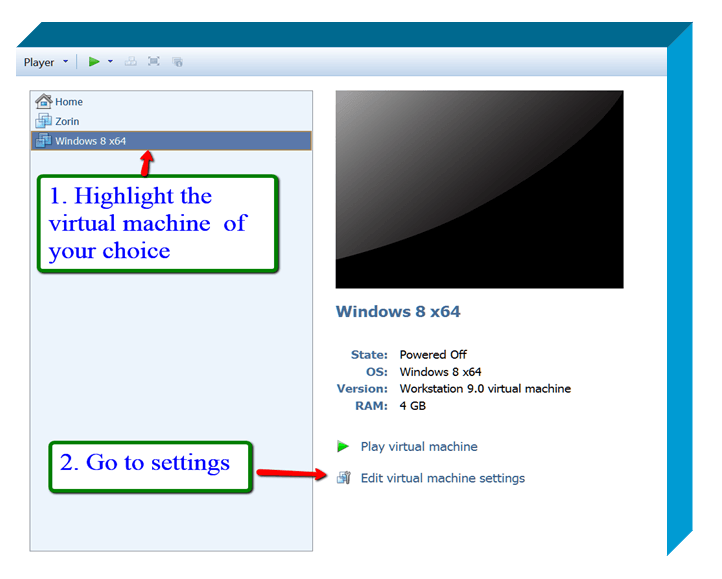Screen dimensions: 722x579
Task: Expand the Player menu dropdown arrow
Action: click(x=65, y=61)
